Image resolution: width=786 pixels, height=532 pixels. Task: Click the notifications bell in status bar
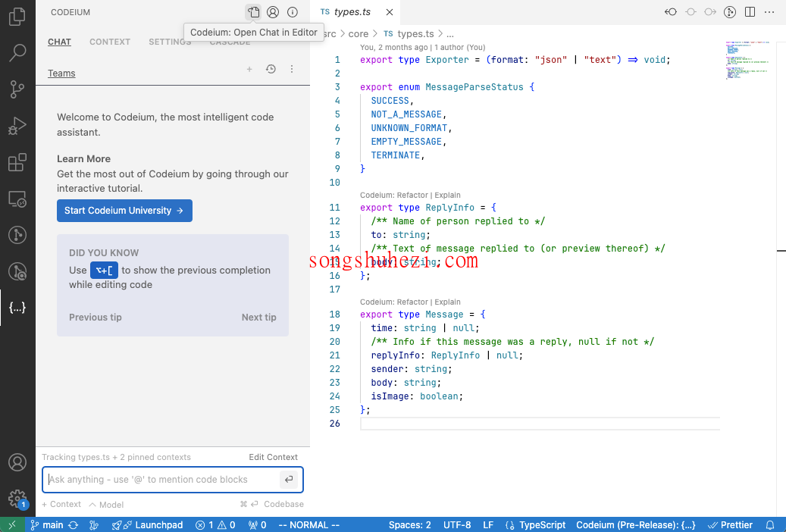pyautogui.click(x=770, y=525)
